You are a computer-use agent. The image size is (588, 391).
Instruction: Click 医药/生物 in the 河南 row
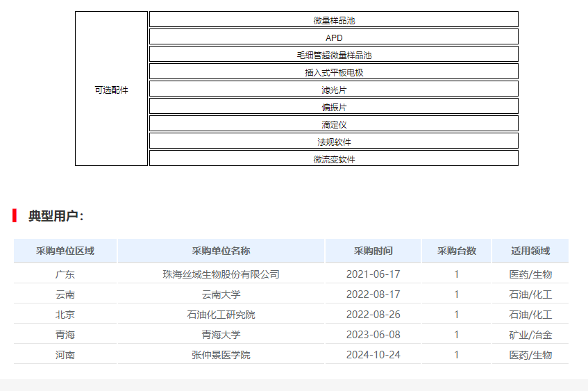click(530, 355)
